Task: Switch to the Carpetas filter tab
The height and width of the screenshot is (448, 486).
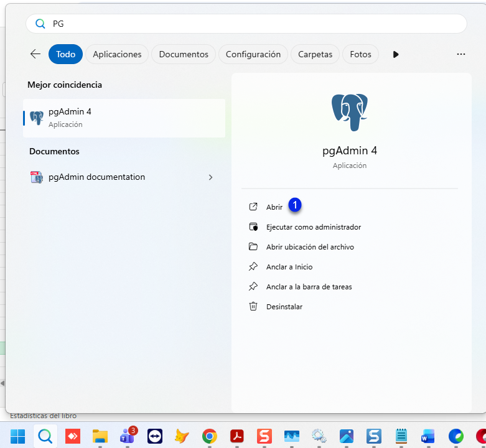Action: coord(315,54)
